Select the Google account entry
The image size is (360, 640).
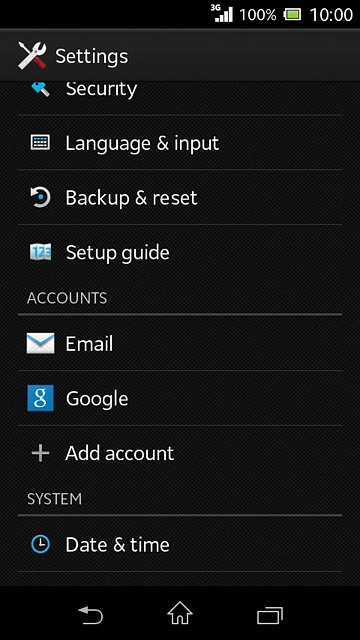pos(180,398)
